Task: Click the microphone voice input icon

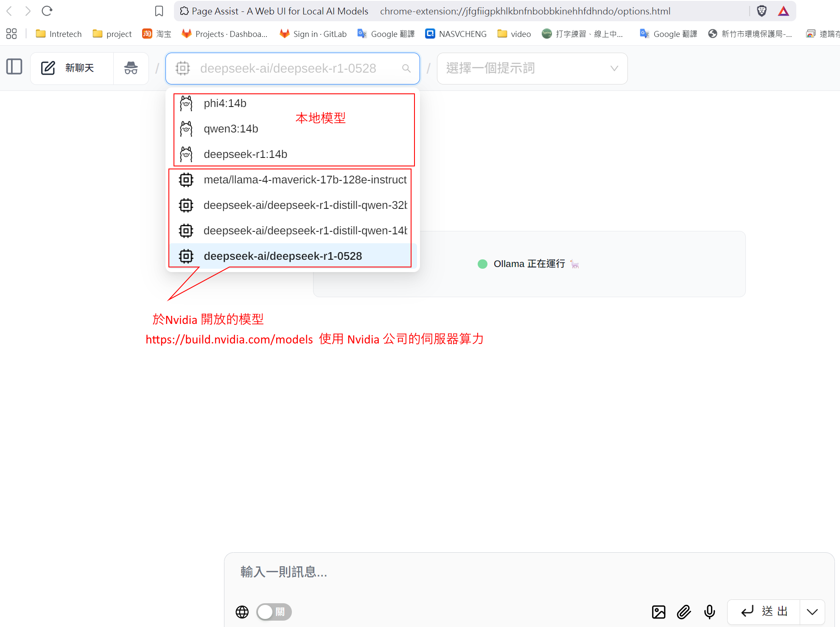Action: click(709, 612)
